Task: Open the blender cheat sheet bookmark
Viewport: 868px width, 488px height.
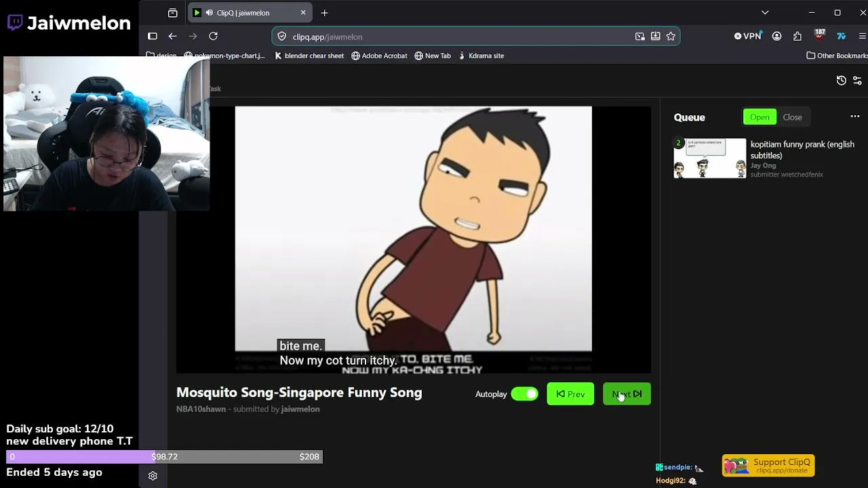Action: point(309,56)
